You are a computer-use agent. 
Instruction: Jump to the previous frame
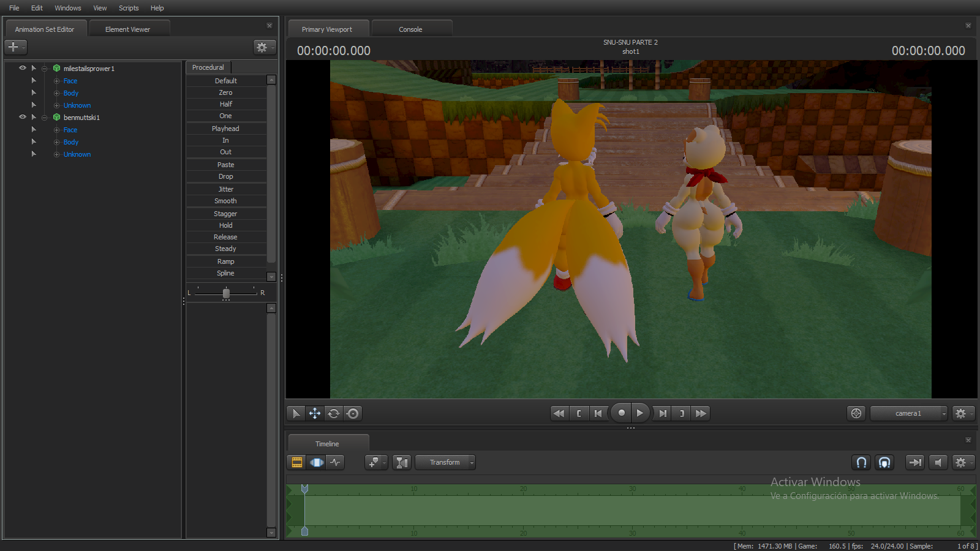598,413
